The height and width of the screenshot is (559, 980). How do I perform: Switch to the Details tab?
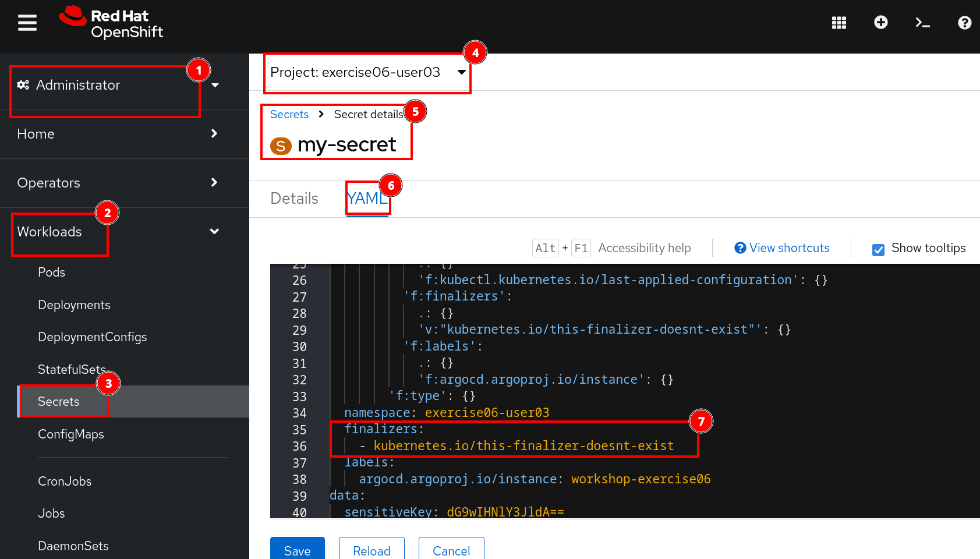tap(294, 199)
